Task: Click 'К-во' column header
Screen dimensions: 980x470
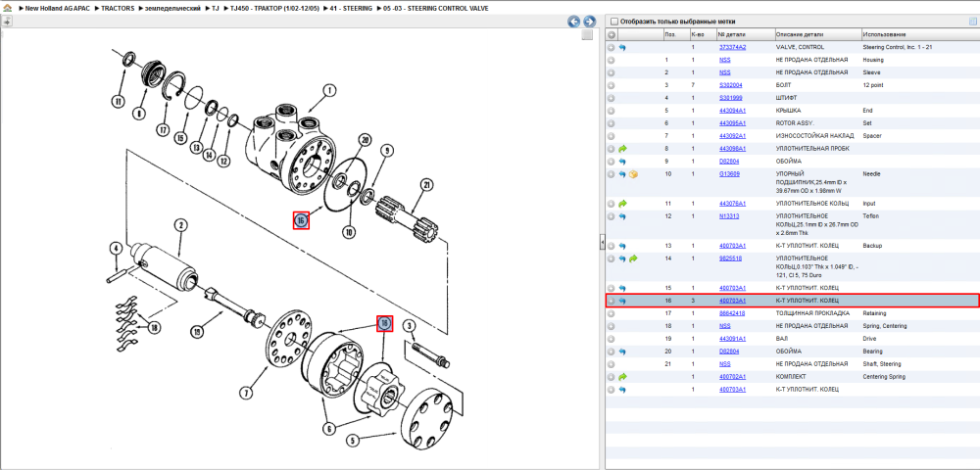Action: click(x=703, y=35)
